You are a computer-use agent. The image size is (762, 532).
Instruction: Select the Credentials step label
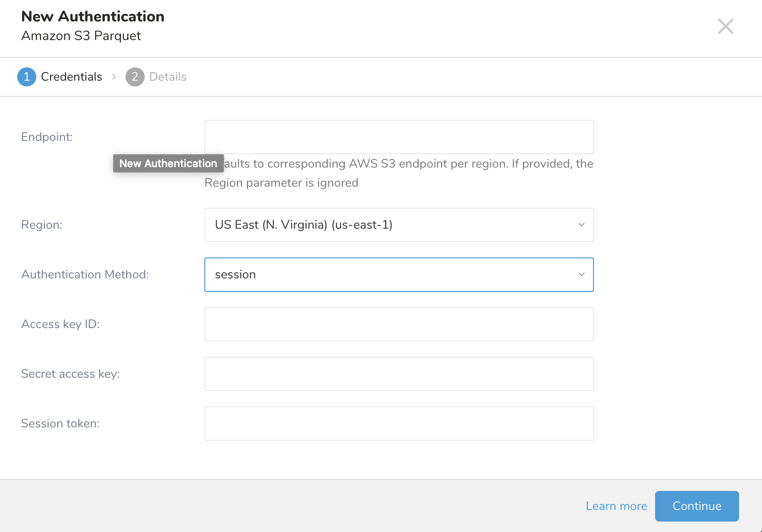tap(72, 77)
